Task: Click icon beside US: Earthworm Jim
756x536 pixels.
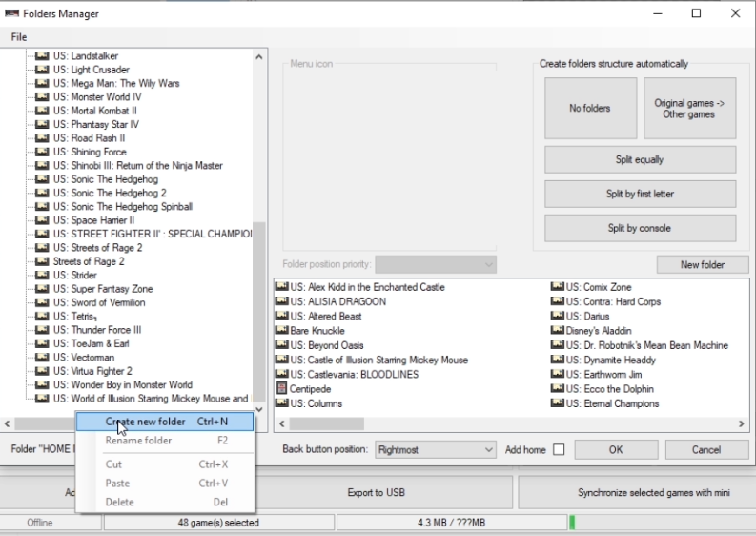Action: click(x=558, y=374)
